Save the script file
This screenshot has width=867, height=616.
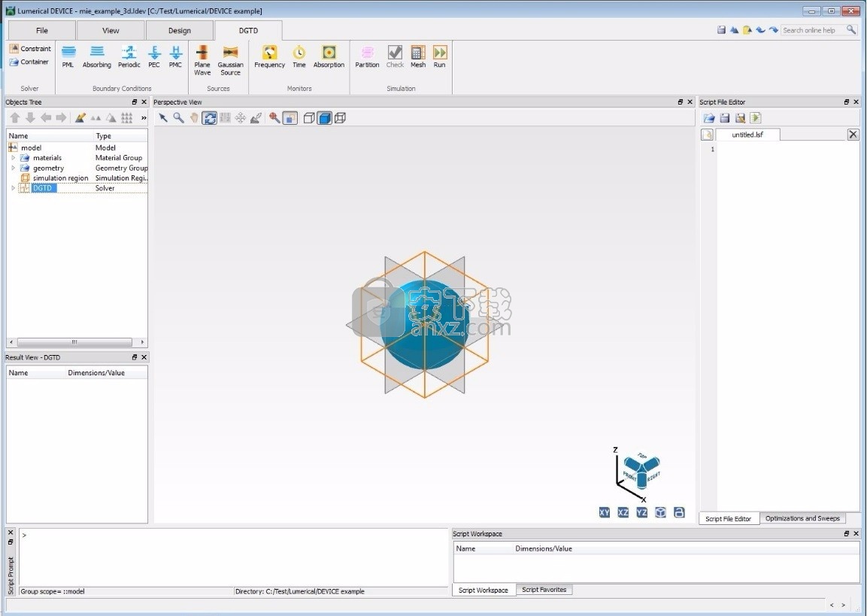(724, 118)
